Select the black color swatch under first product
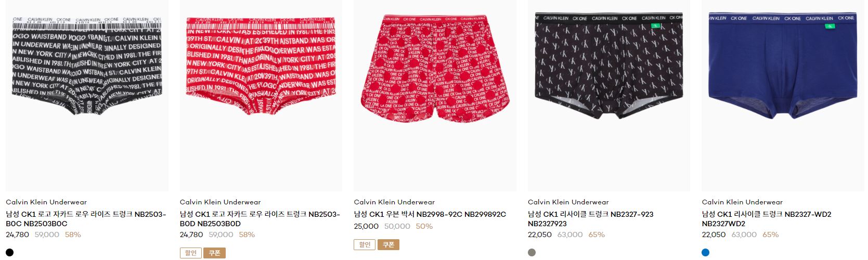This screenshot has width=868, height=260. point(10,252)
